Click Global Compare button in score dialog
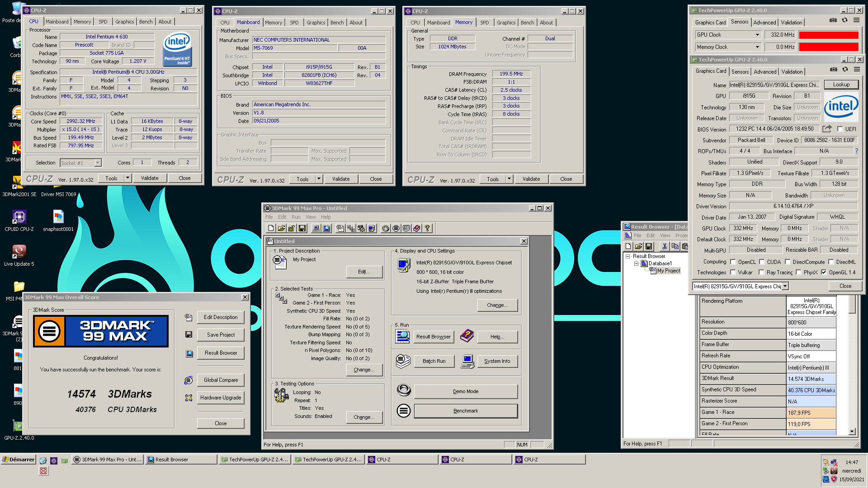 pos(221,380)
